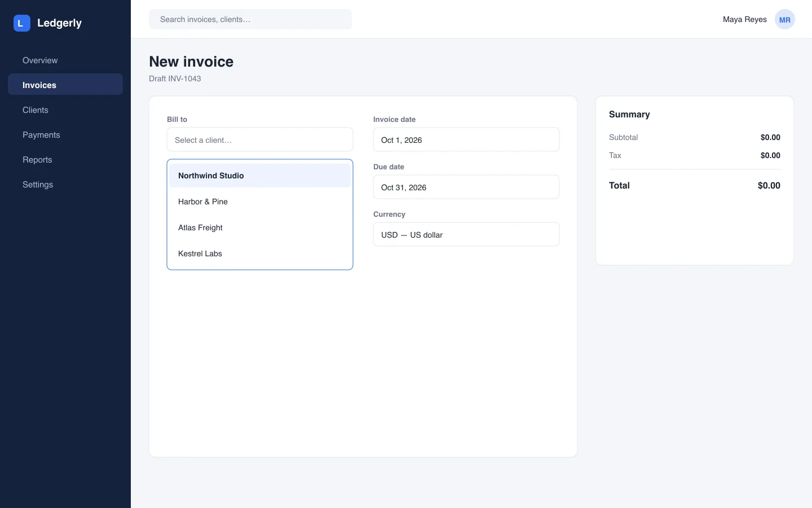Choose Northwind Studio from the client list
Viewport: 812px width, 508px height.
260,176
